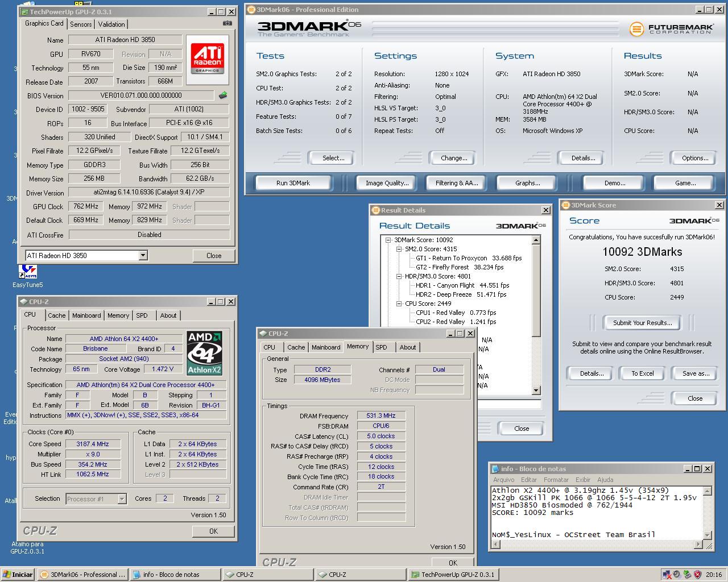728x582 pixels.
Task: Click Run 3DMark button
Action: tap(293, 183)
